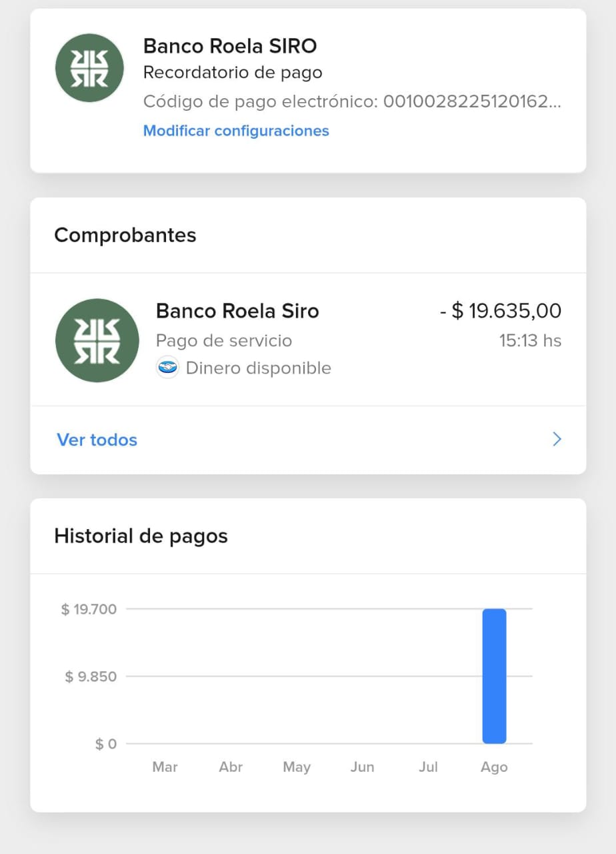Tap the blue Ago payment bar

click(494, 675)
